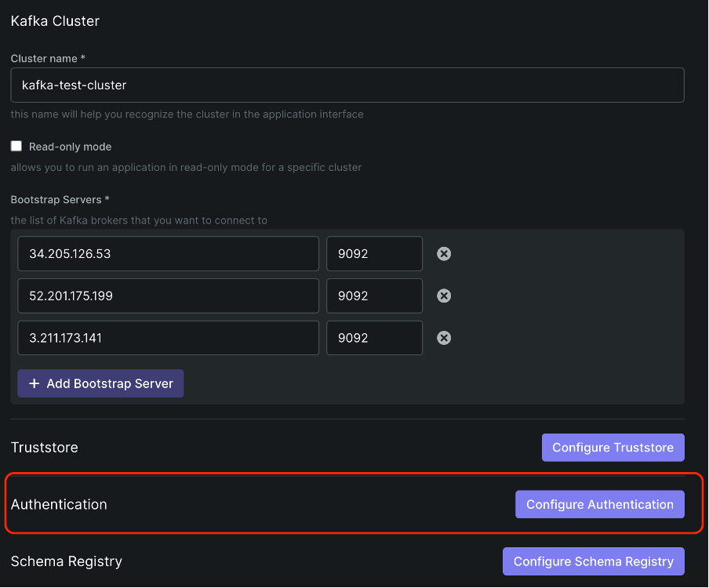Screen dimensions: 709x588
Task: Edit port 9092 for 52.201.175.199
Action: point(374,296)
